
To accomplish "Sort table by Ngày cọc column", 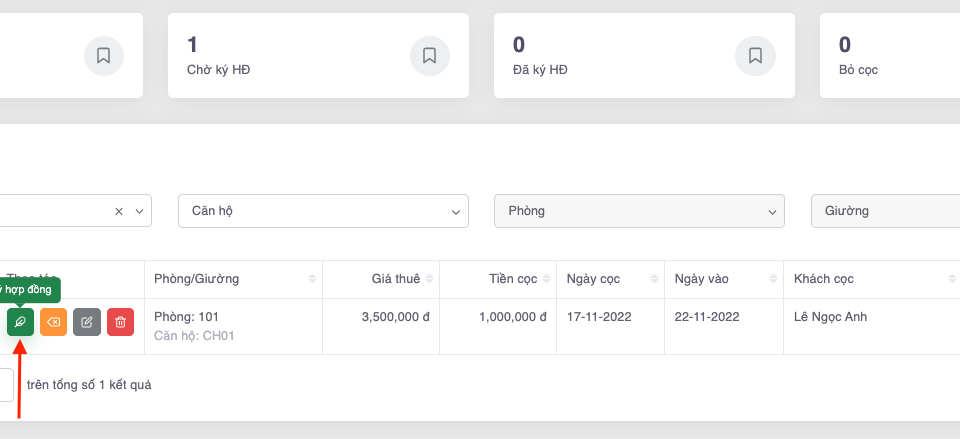I will (655, 278).
